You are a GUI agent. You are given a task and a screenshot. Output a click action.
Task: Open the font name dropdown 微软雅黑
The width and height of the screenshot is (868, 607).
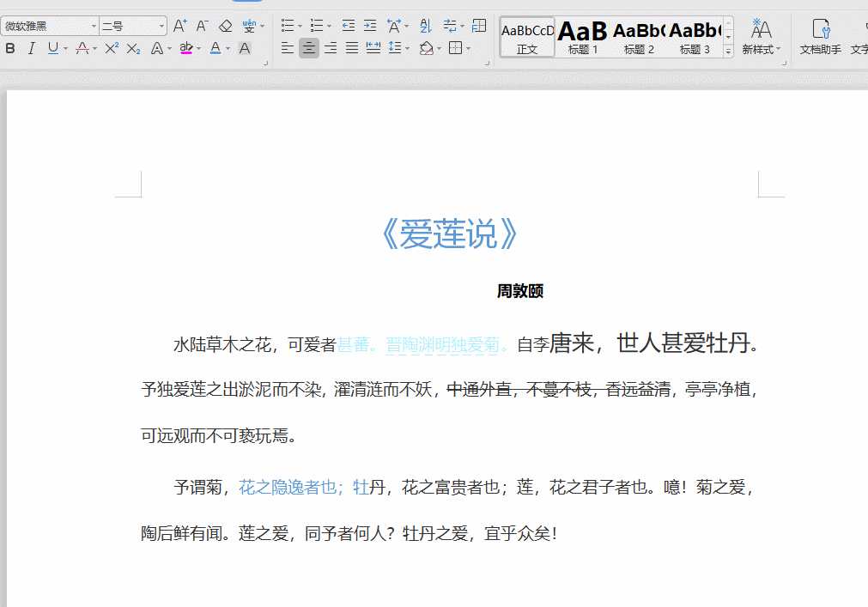94,26
